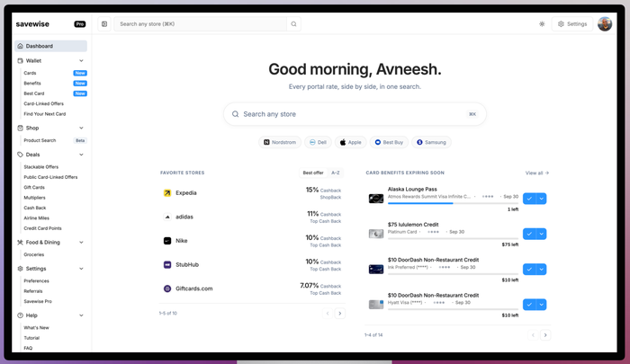Open Savewise Pro in sidebar
This screenshot has width=630, height=364.
click(38, 301)
